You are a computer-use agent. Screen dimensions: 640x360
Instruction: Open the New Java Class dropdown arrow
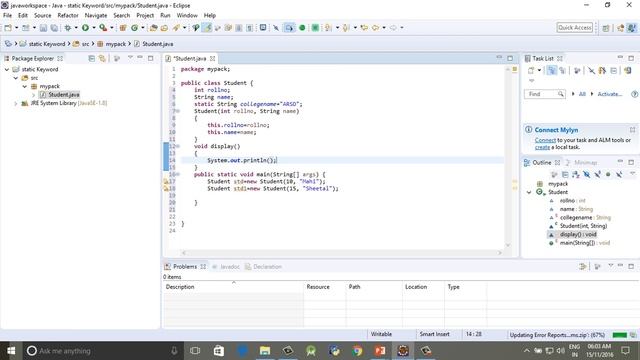coord(142,28)
